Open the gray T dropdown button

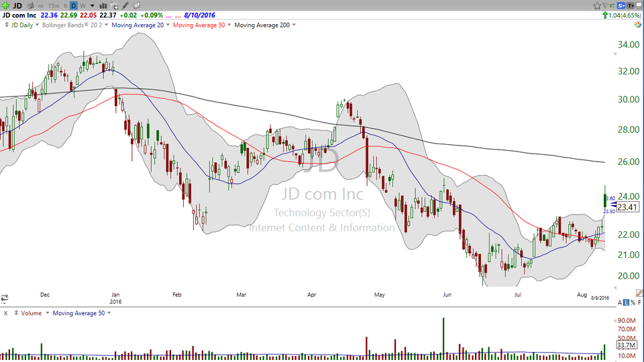630,5
